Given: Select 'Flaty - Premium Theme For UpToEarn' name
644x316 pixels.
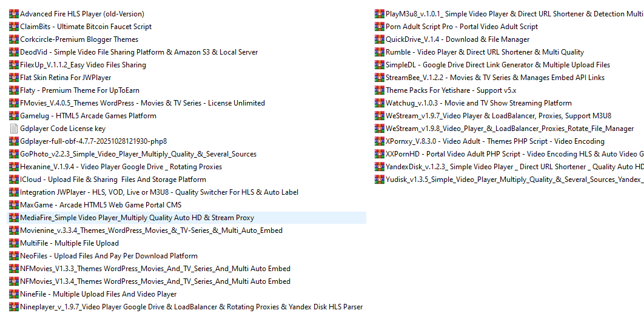Looking at the screenshot, I should click(79, 90).
